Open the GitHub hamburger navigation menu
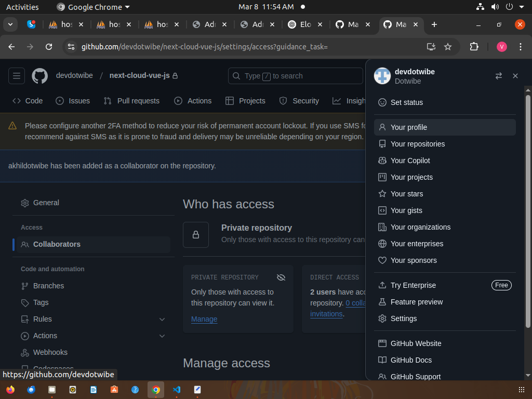 [17, 76]
